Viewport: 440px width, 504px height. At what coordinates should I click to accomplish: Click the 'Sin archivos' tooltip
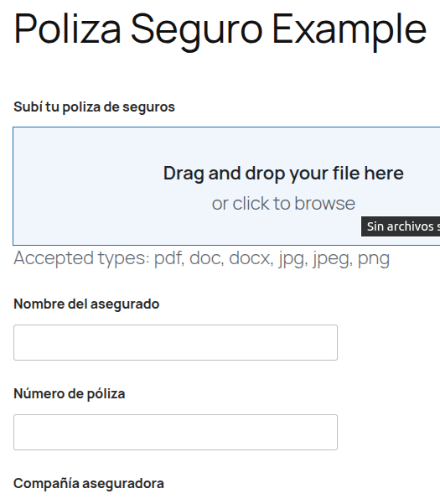pyautogui.click(x=401, y=226)
